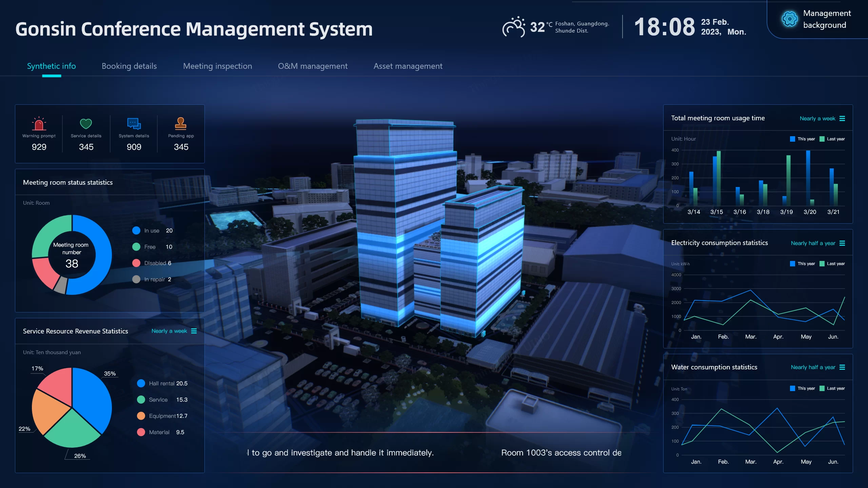This screenshot has height=488, width=868.
Task: Toggle This year legend in electricity consumption chart
Action: point(803,264)
